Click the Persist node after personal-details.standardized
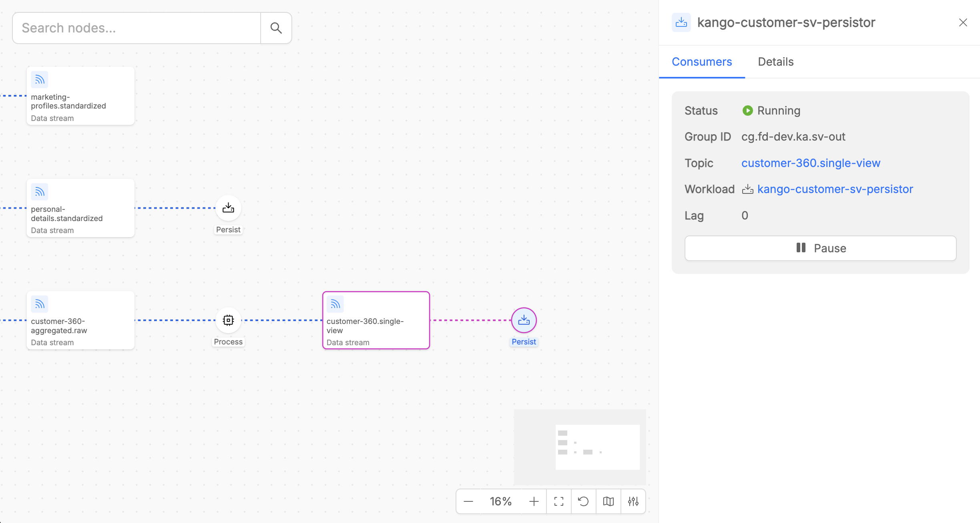The image size is (980, 523). coord(228,208)
